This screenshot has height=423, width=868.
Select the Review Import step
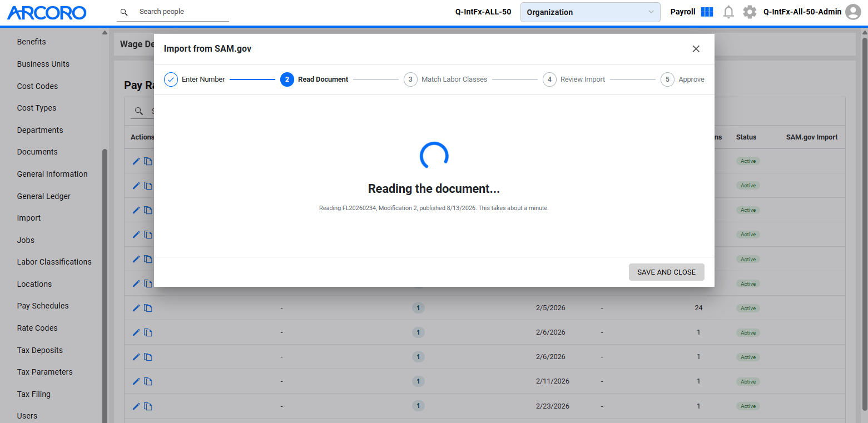(574, 79)
